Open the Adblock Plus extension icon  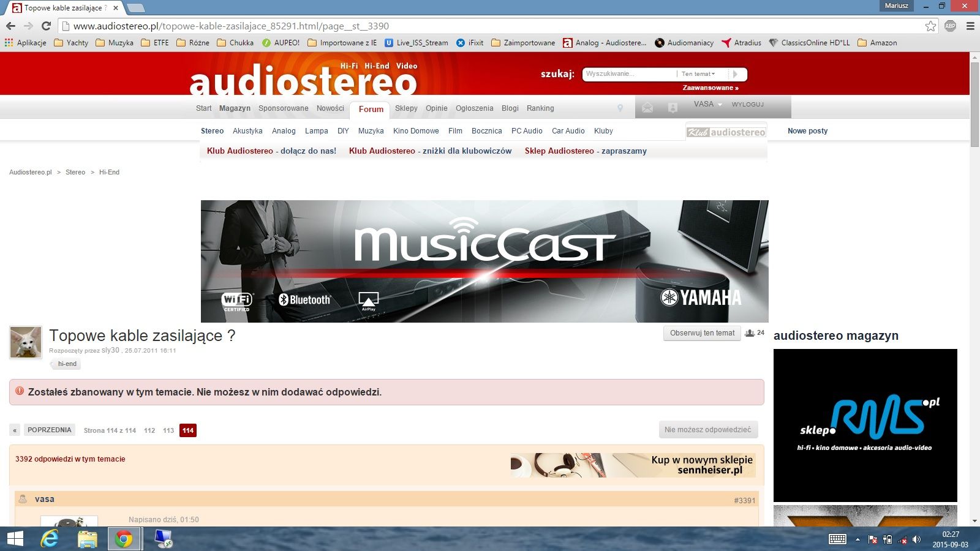click(x=950, y=26)
